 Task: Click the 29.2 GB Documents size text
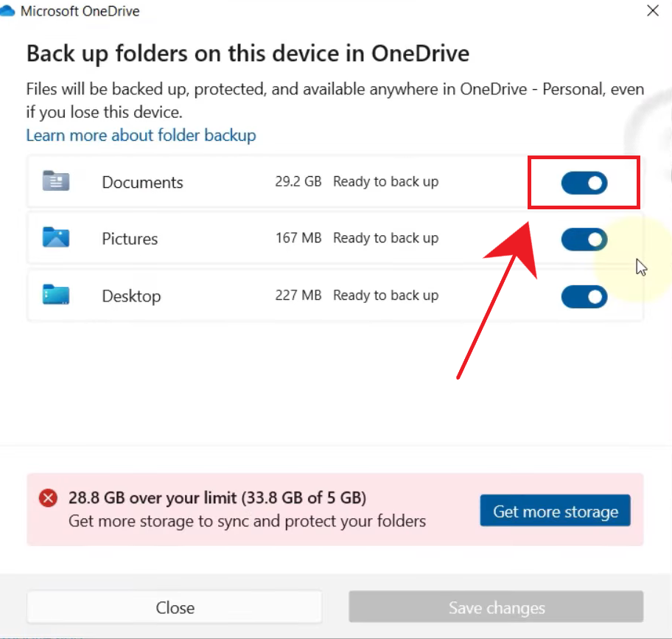tap(298, 181)
